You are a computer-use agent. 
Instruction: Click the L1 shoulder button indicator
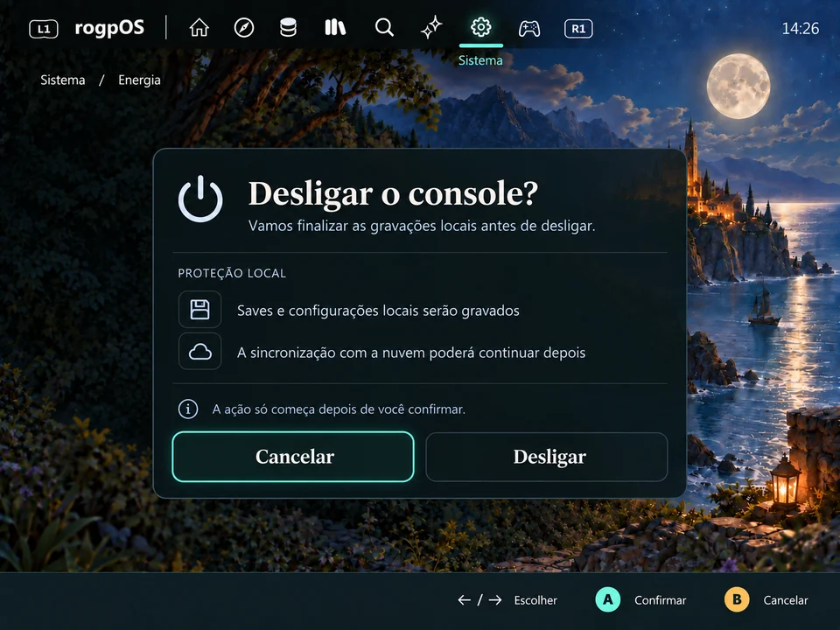click(44, 29)
